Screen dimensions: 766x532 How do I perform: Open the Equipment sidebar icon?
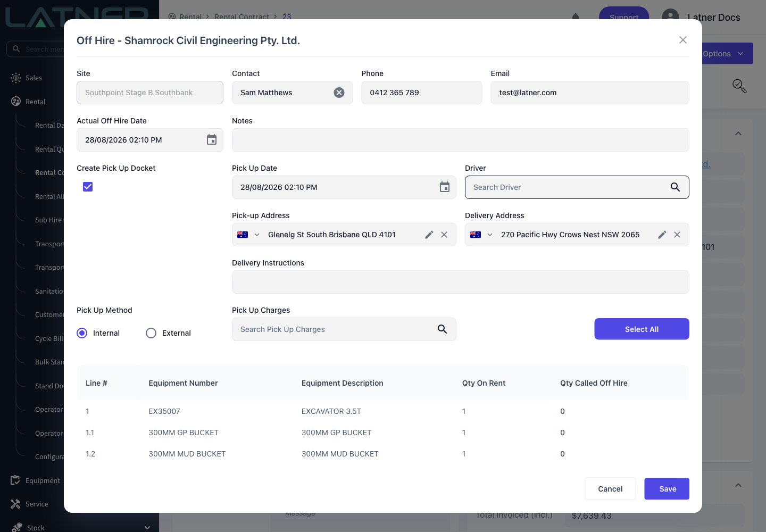[15, 480]
